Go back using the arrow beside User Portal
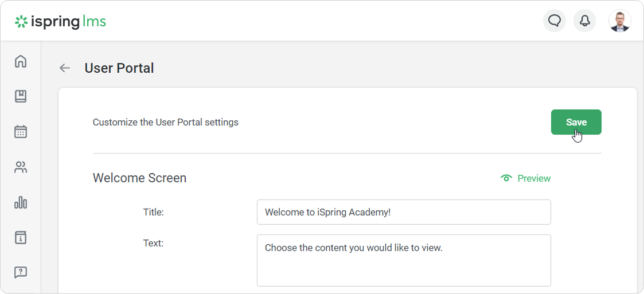 [65, 68]
